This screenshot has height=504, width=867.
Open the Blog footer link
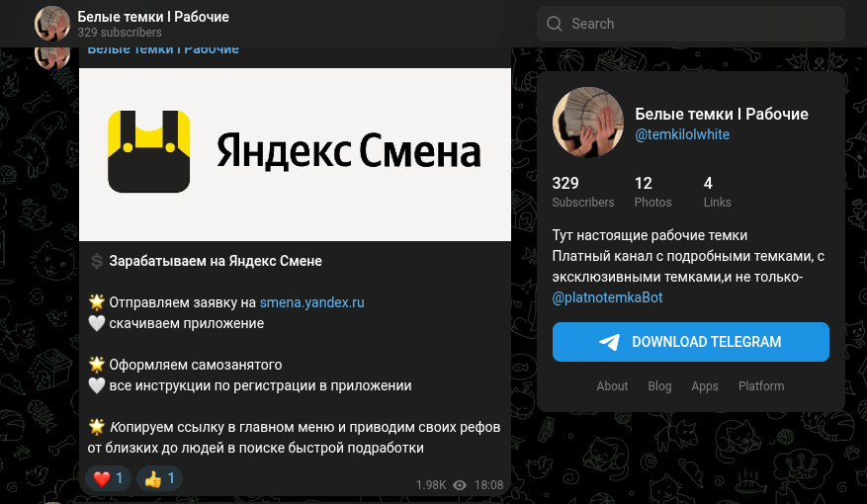tap(659, 385)
